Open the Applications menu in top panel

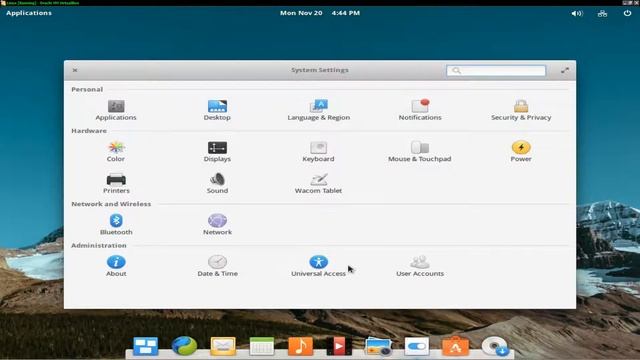[x=29, y=13]
